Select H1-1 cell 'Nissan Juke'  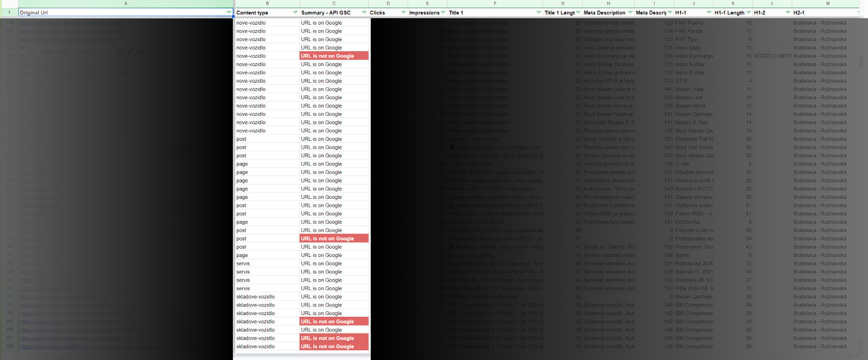click(x=693, y=89)
